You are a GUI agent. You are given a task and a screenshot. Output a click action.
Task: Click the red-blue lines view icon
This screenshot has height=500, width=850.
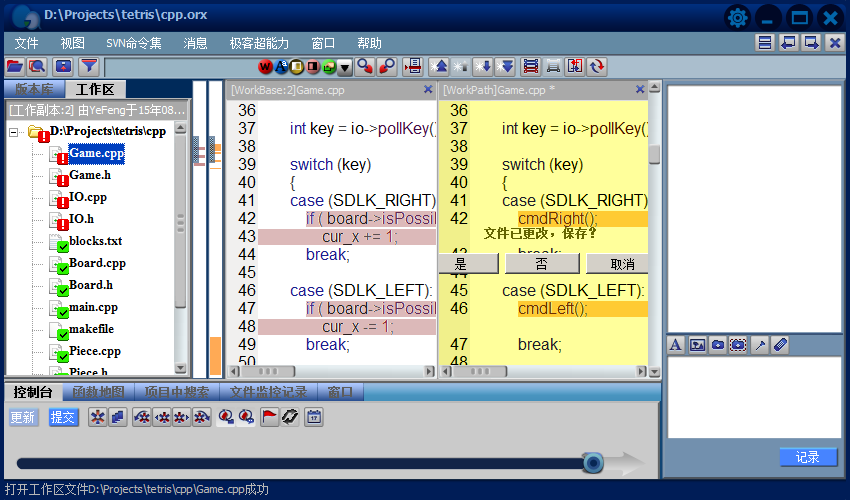click(x=531, y=67)
